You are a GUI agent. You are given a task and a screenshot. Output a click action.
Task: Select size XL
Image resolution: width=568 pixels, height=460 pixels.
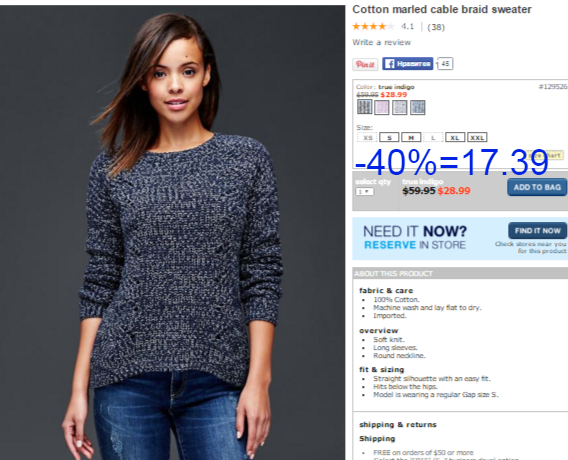tap(455, 137)
